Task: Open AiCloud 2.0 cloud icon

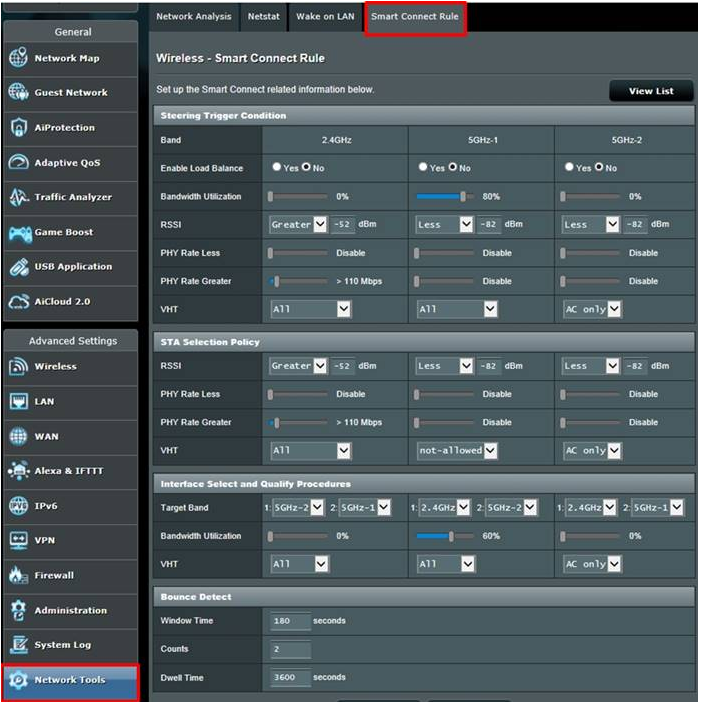Action: pos(18,302)
